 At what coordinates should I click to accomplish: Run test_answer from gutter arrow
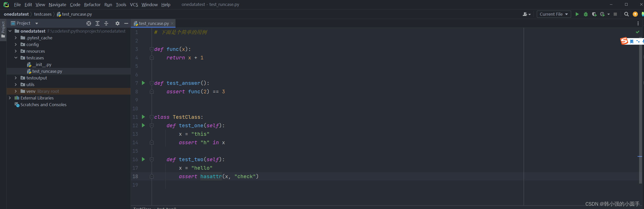click(143, 83)
